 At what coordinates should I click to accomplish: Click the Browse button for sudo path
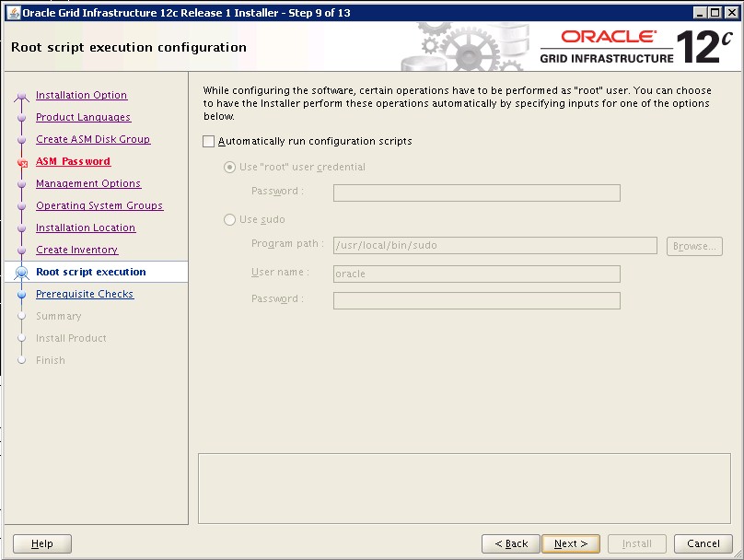coord(694,246)
